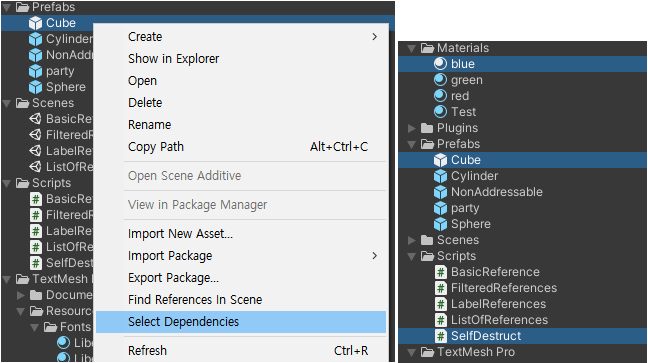This screenshot has height=363, width=648.
Task: Click the Sphere prefab icon in left panel
Action: [36, 87]
